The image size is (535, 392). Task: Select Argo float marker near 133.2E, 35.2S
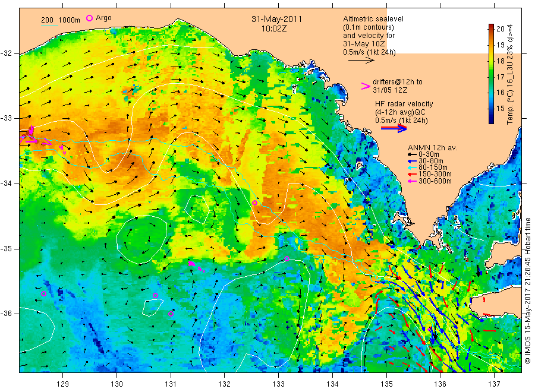click(x=287, y=259)
